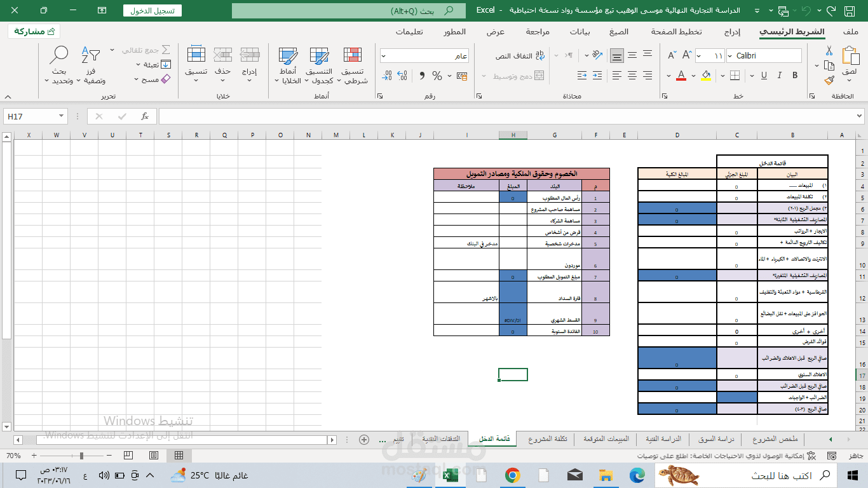Open the تكلفة المشروع sheet tab
The width and height of the screenshot is (868, 488).
tap(548, 439)
